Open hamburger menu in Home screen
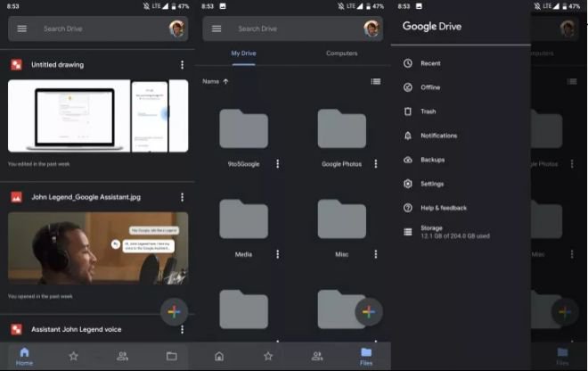Screen dimensions: 588x371 21,29
